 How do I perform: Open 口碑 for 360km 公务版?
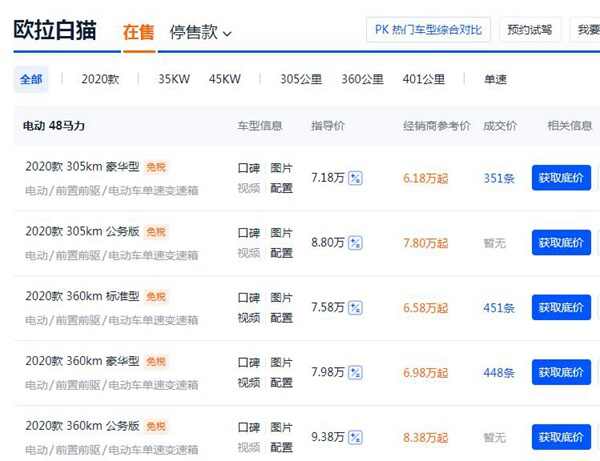pyautogui.click(x=249, y=427)
